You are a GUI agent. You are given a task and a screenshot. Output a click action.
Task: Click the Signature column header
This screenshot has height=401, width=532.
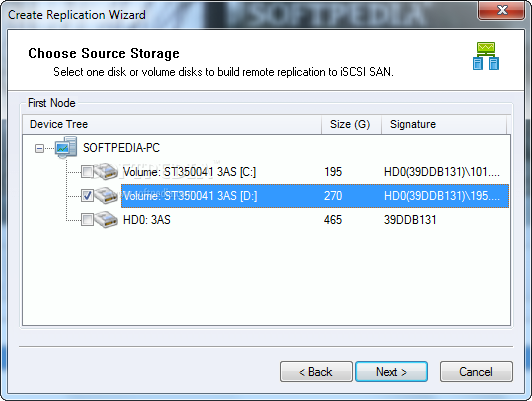click(444, 125)
